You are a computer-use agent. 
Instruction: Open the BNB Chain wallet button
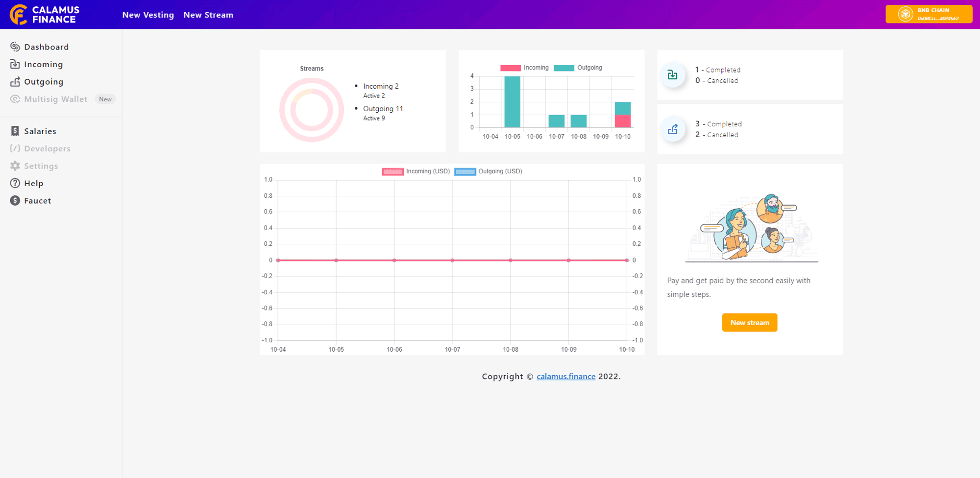(x=929, y=14)
